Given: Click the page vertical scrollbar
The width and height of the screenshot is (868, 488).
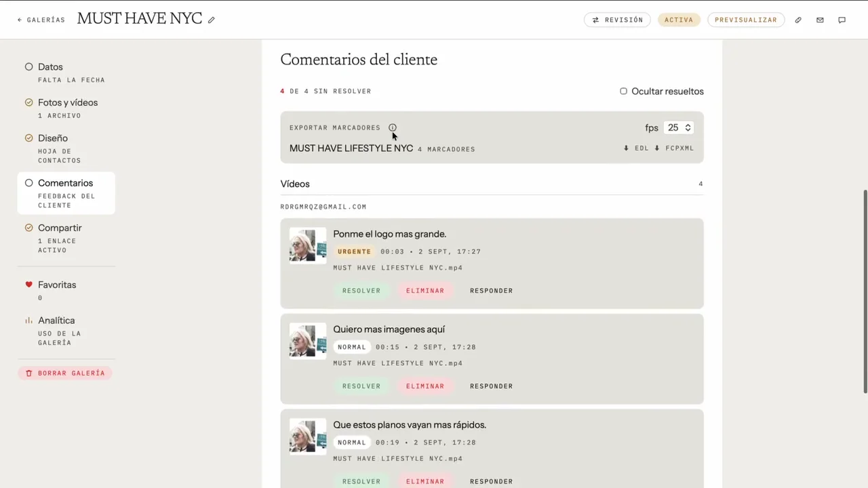Looking at the screenshot, I should tap(865, 291).
